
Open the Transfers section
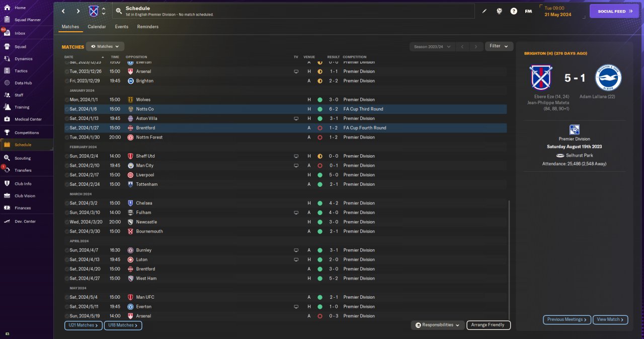pyautogui.click(x=23, y=170)
